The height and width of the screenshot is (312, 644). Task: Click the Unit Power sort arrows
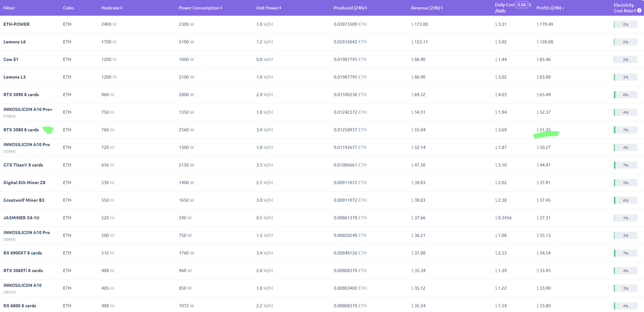[x=280, y=8]
